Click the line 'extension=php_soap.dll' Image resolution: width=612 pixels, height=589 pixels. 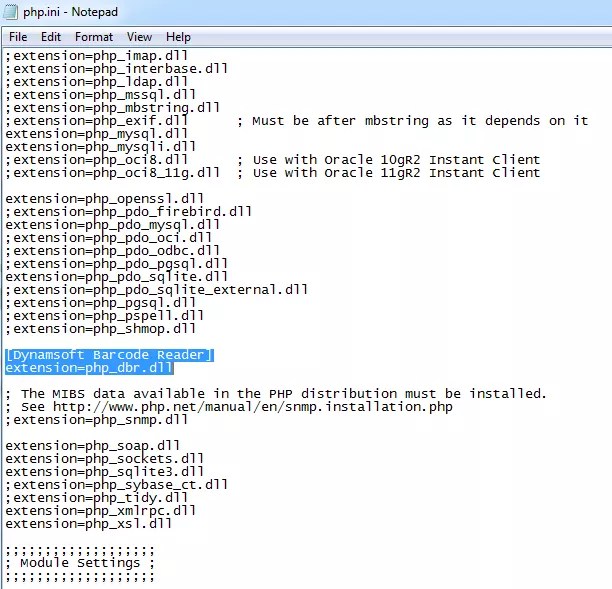93,446
